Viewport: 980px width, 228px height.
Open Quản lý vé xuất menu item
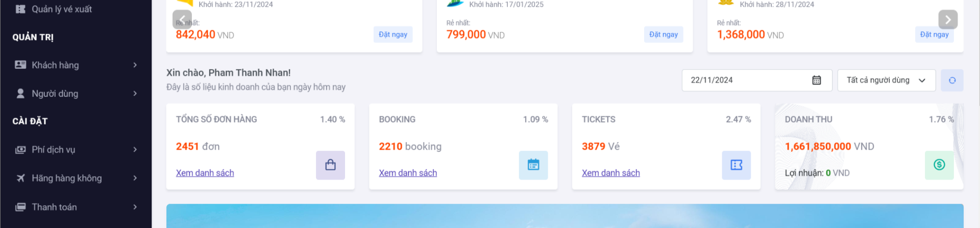(x=61, y=9)
